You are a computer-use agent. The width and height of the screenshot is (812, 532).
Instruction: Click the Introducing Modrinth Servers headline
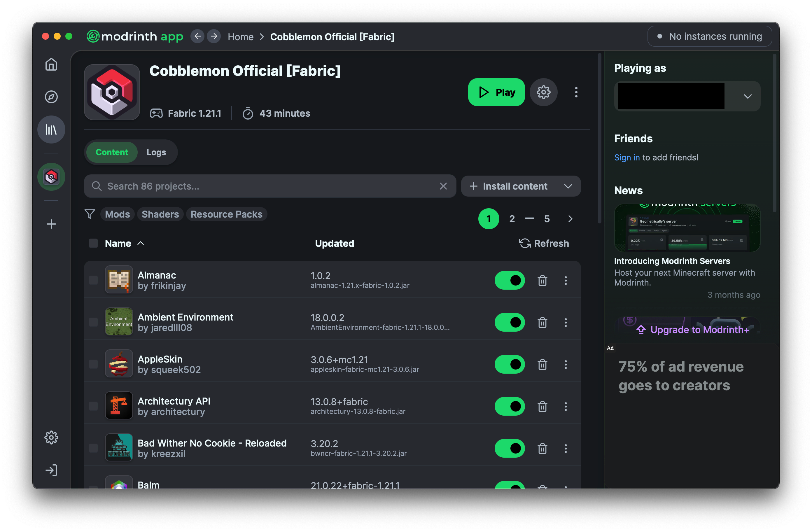[672, 261]
